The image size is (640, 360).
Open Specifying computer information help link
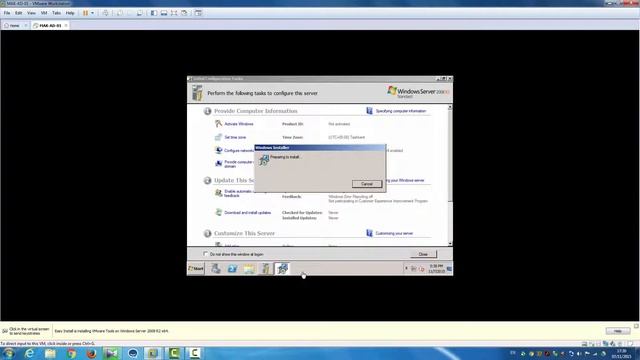pos(401,111)
